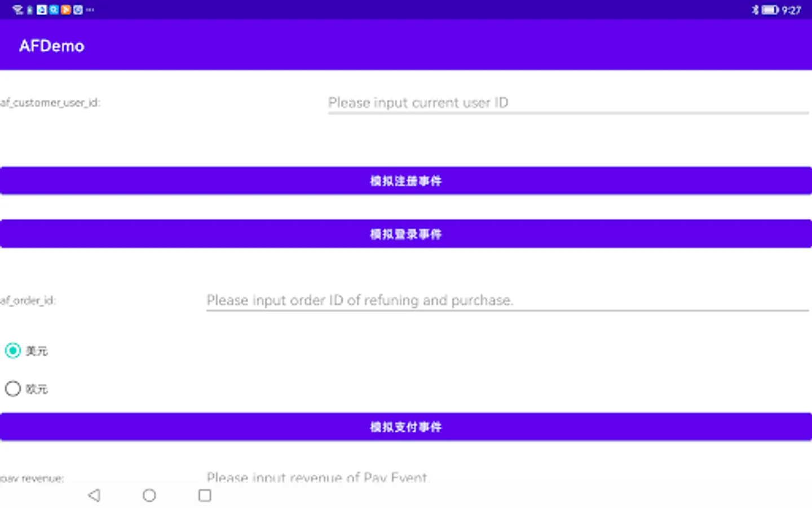Tap the af_order_id label
Image resolution: width=812 pixels, height=508 pixels.
click(28, 300)
